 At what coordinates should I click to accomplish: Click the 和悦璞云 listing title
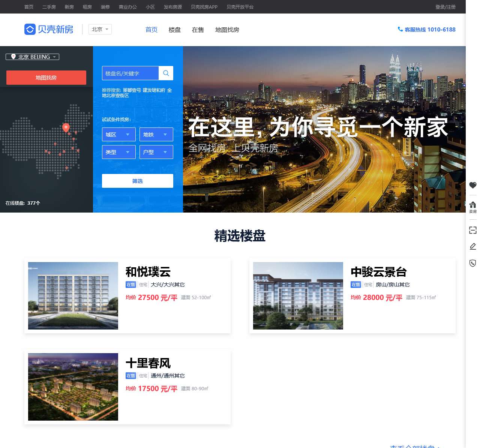[x=148, y=271]
